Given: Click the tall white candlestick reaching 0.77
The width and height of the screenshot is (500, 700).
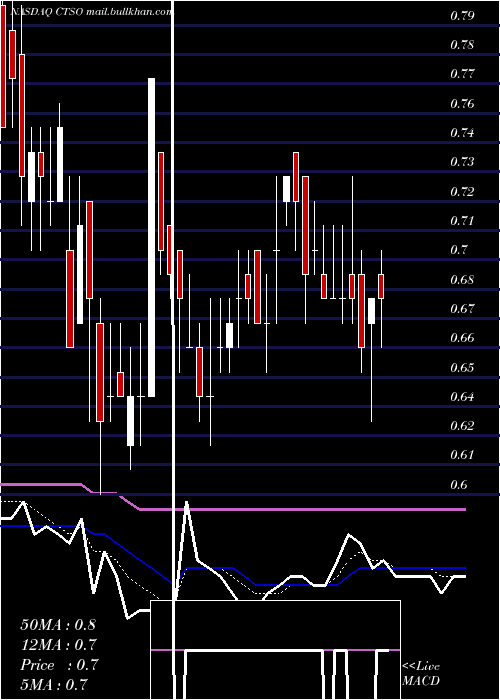Looking at the screenshot, I should (x=152, y=237).
